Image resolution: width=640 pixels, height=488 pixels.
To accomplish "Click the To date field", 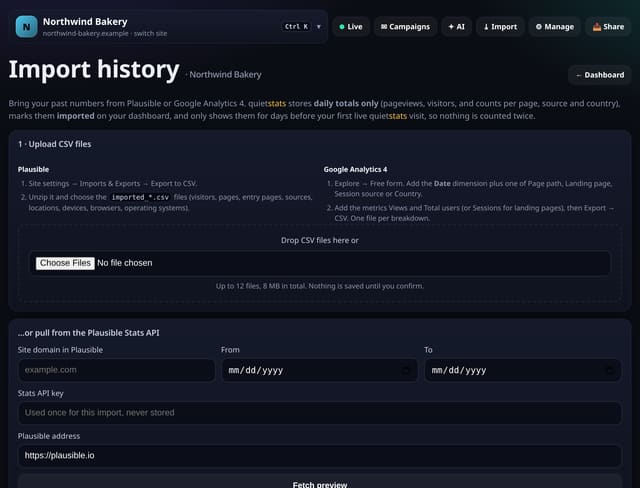I will (523, 370).
